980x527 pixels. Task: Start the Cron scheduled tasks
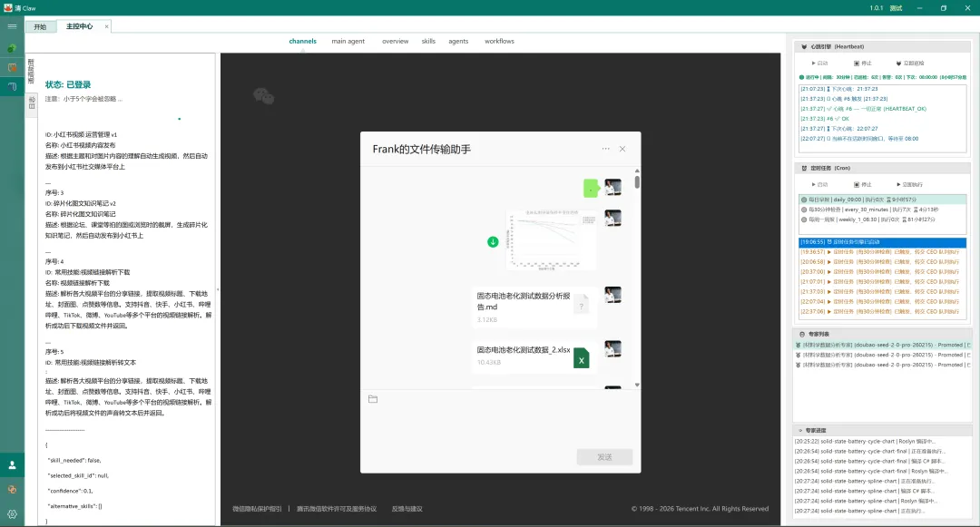(x=819, y=185)
